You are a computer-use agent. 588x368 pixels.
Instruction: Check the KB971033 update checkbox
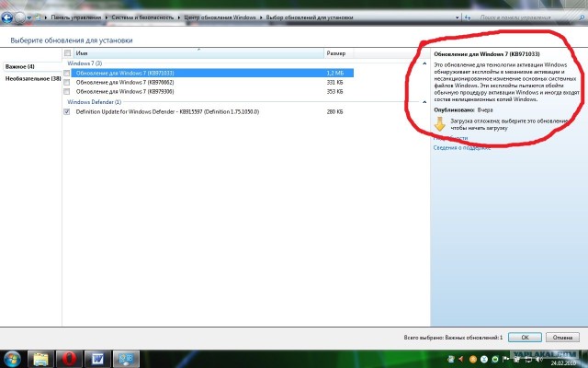click(x=67, y=73)
